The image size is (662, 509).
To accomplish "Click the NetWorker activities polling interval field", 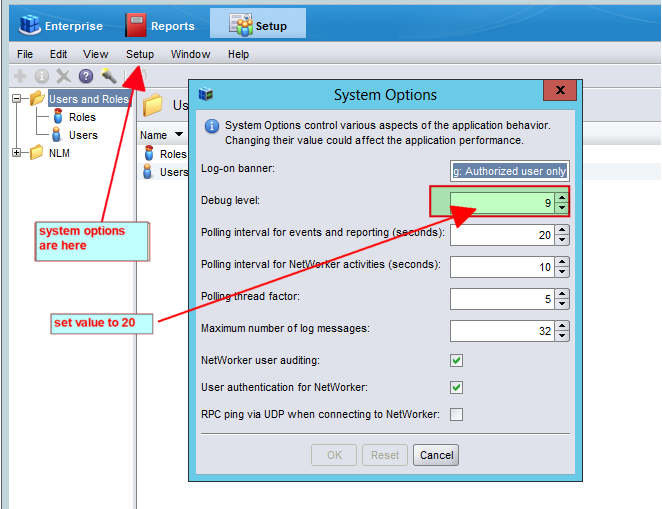I will 502,267.
